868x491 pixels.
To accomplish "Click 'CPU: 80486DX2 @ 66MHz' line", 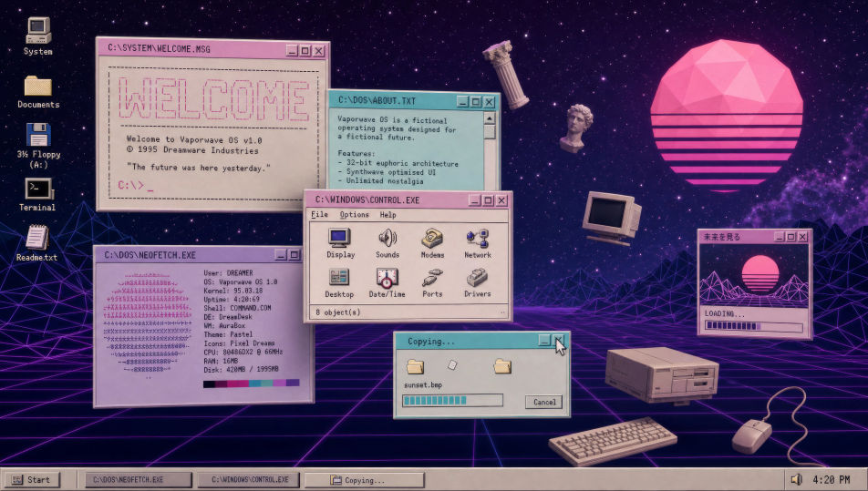I will (243, 352).
